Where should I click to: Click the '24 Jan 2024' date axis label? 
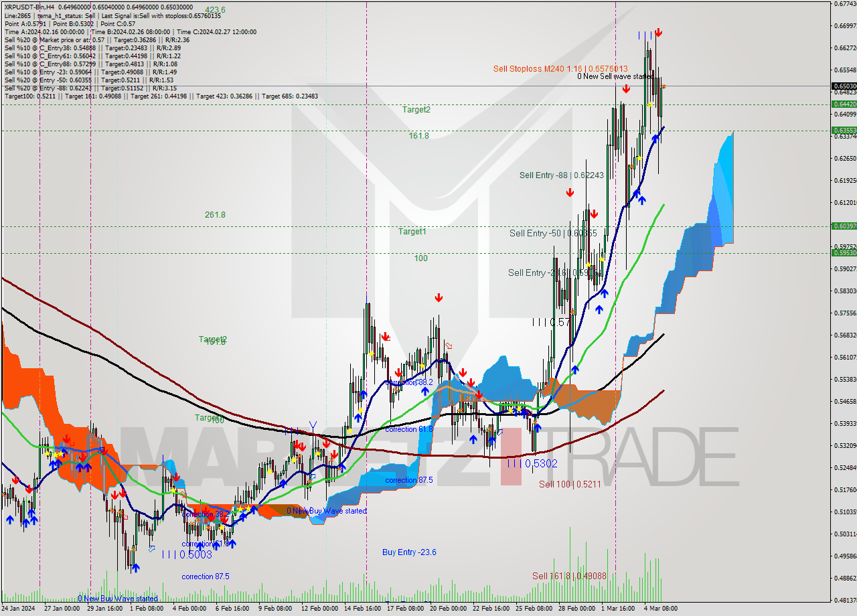(19, 609)
